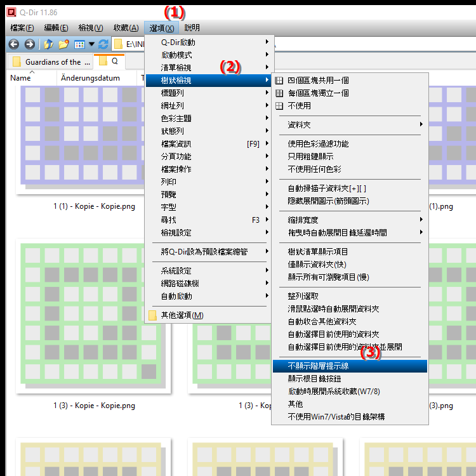Click the folder icon in address bar
Viewport: 476px width, 476px height.
click(x=118, y=44)
